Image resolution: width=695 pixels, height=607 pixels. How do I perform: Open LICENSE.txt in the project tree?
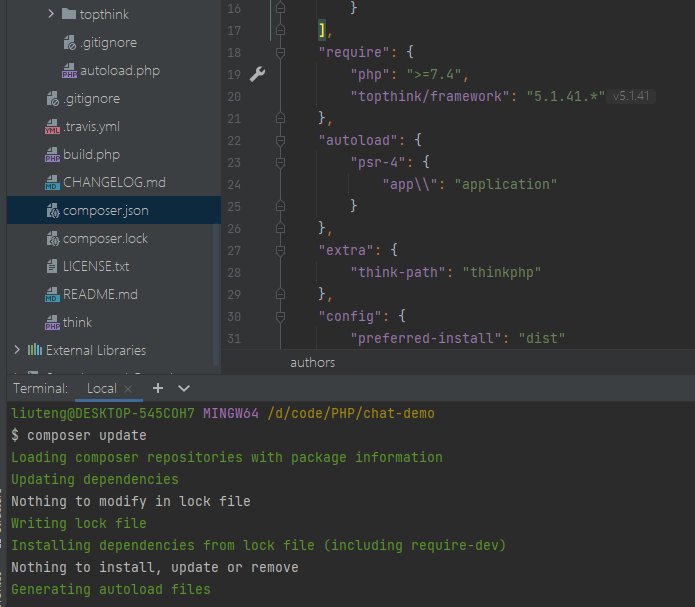(x=96, y=267)
